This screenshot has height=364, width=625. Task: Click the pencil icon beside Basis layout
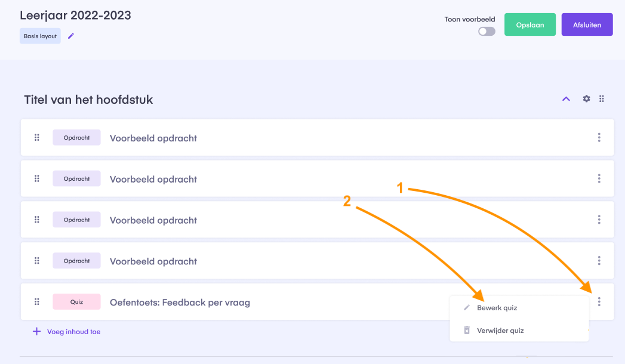click(71, 36)
